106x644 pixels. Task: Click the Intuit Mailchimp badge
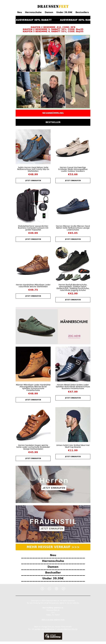[x=53, y=636]
